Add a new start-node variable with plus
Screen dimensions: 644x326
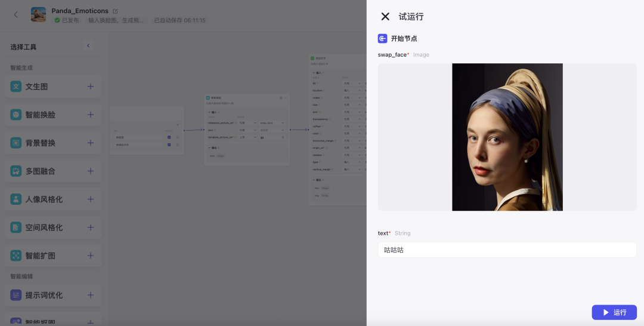click(178, 125)
